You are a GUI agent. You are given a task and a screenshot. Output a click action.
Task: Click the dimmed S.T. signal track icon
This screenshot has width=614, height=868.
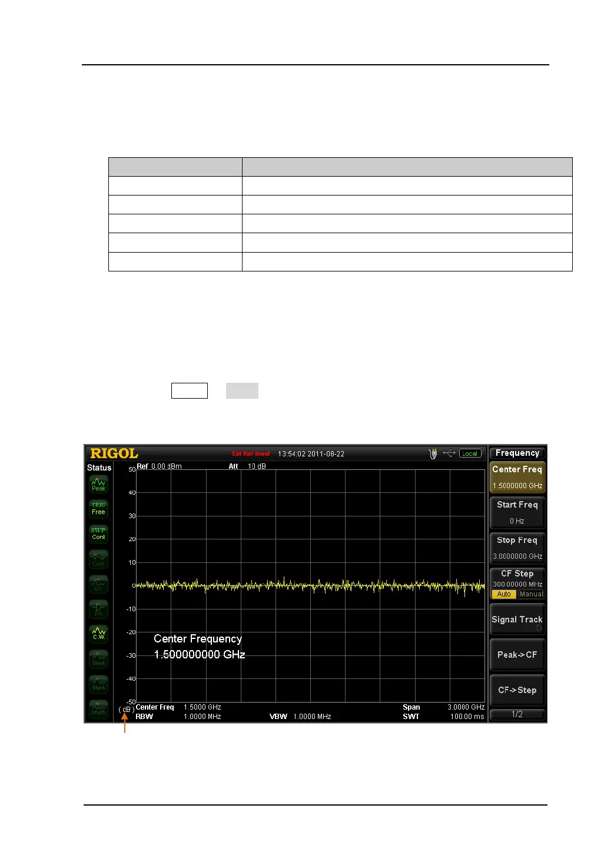click(98, 584)
